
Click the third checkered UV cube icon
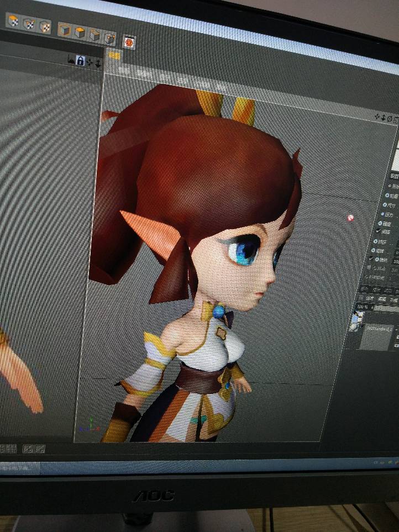pos(45,27)
